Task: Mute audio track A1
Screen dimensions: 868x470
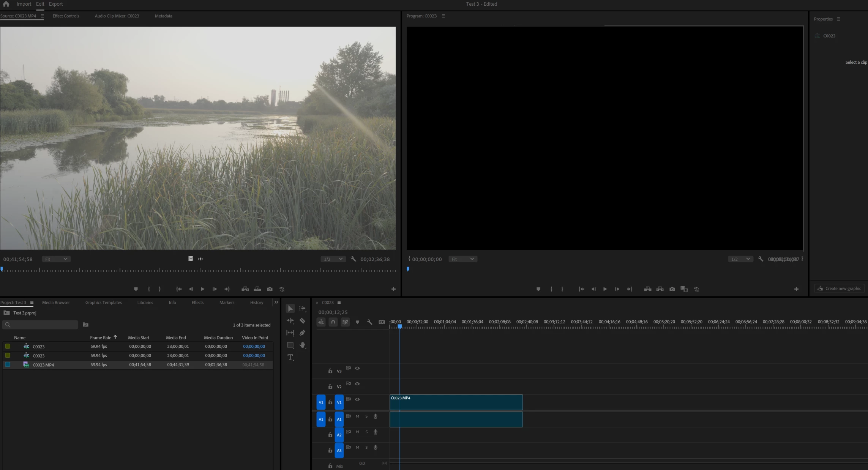Action: click(x=357, y=416)
